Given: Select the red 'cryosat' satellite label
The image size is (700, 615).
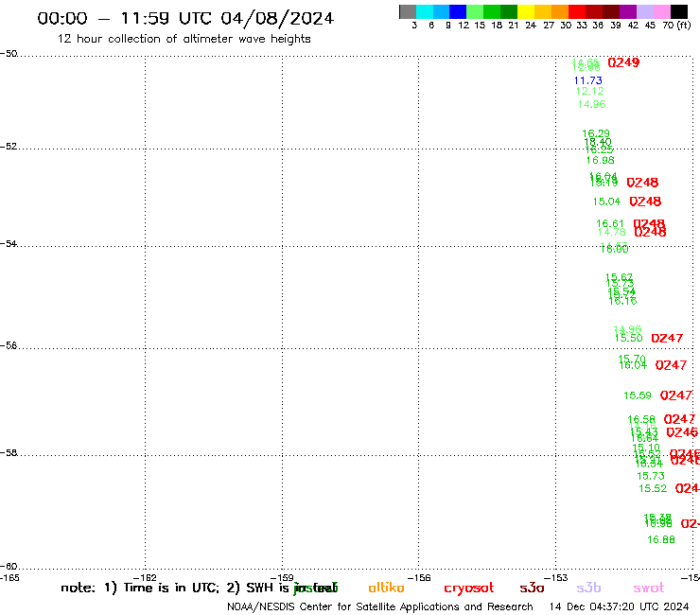Looking at the screenshot, I should 469,589.
